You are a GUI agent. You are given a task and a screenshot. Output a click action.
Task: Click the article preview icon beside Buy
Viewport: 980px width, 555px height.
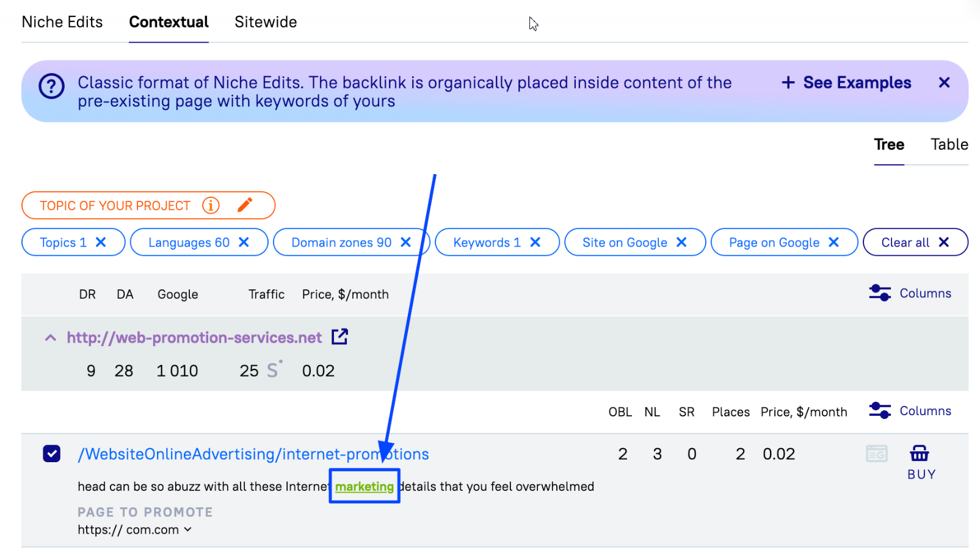tap(877, 454)
